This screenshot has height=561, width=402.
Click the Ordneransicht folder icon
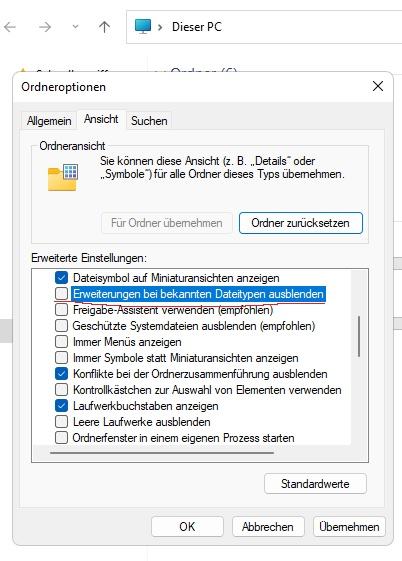coord(63,177)
